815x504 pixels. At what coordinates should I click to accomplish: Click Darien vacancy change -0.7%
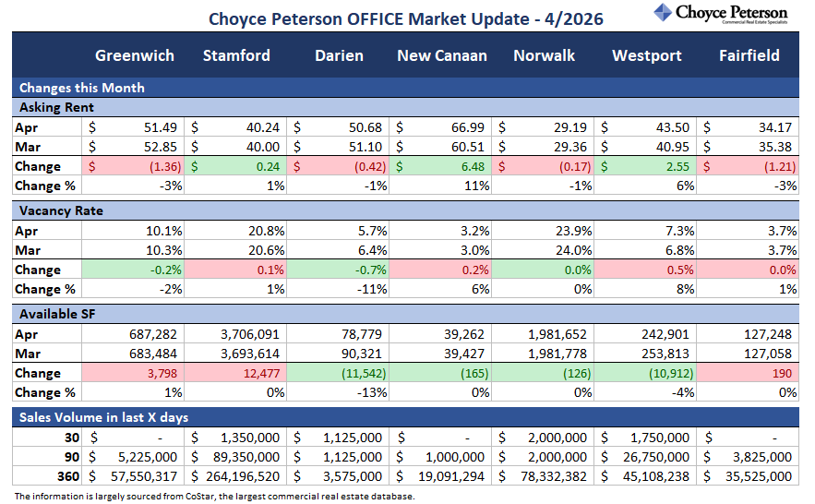click(371, 270)
